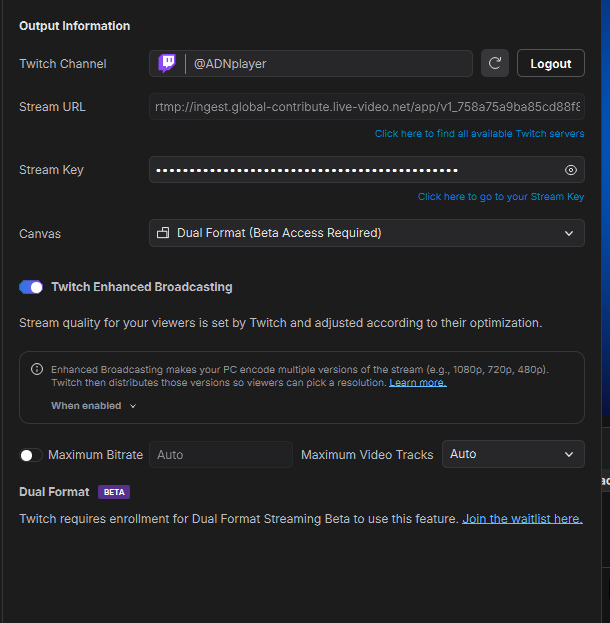The height and width of the screenshot is (623, 610).
Task: Toggle Twitch Enhanced Broadcasting switch
Action: pos(31,287)
